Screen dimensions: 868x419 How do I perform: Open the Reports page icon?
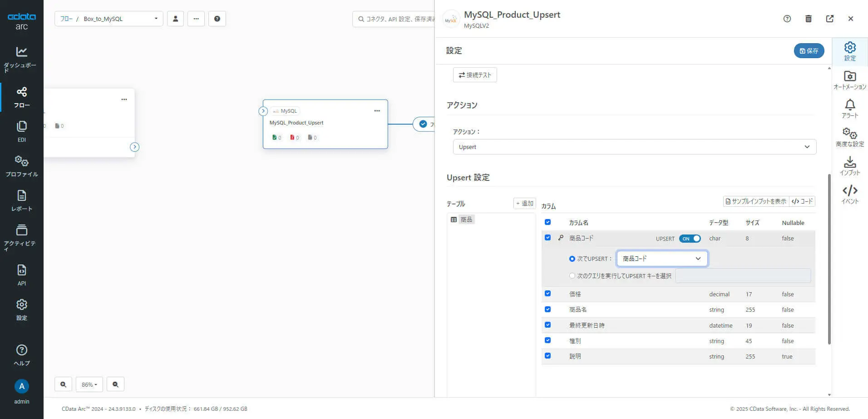(21, 200)
